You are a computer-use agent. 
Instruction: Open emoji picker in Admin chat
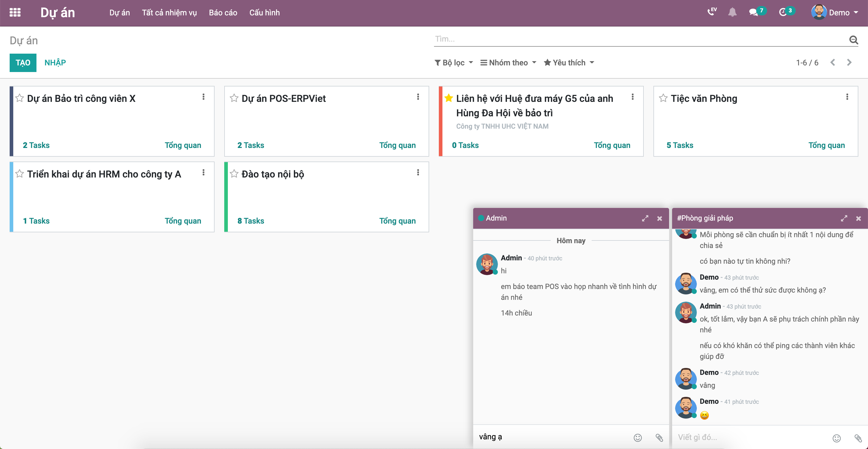point(637,437)
